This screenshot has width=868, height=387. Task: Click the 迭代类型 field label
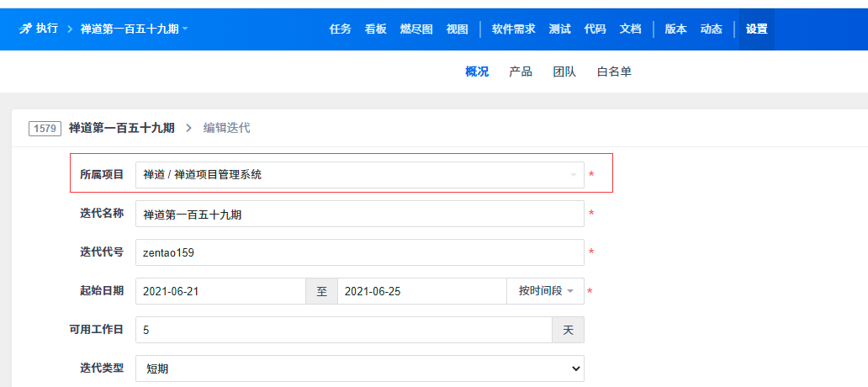[102, 368]
